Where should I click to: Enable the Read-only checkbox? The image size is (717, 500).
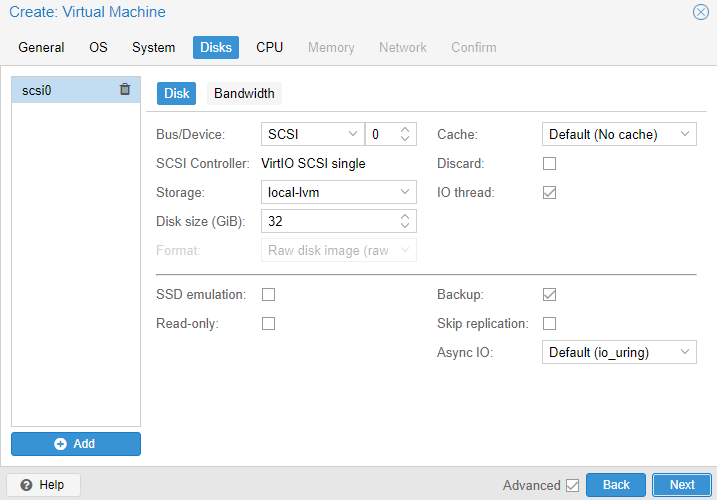tap(268, 323)
